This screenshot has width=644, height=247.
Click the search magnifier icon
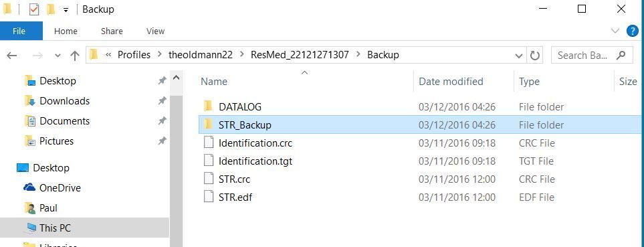621,55
